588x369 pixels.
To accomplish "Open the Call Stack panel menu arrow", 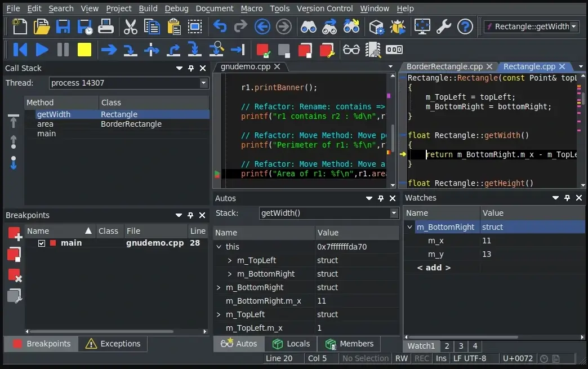I will click(179, 68).
